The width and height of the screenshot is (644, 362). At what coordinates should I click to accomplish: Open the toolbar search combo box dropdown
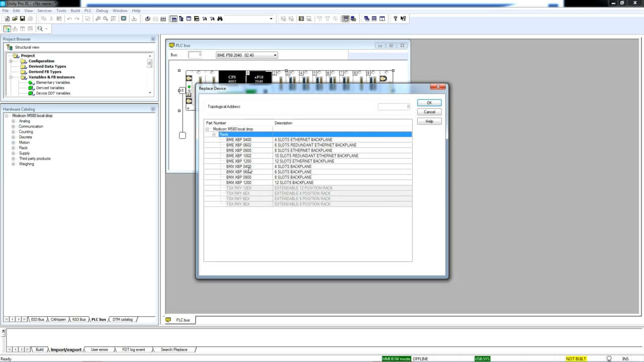pyautogui.click(x=271, y=19)
